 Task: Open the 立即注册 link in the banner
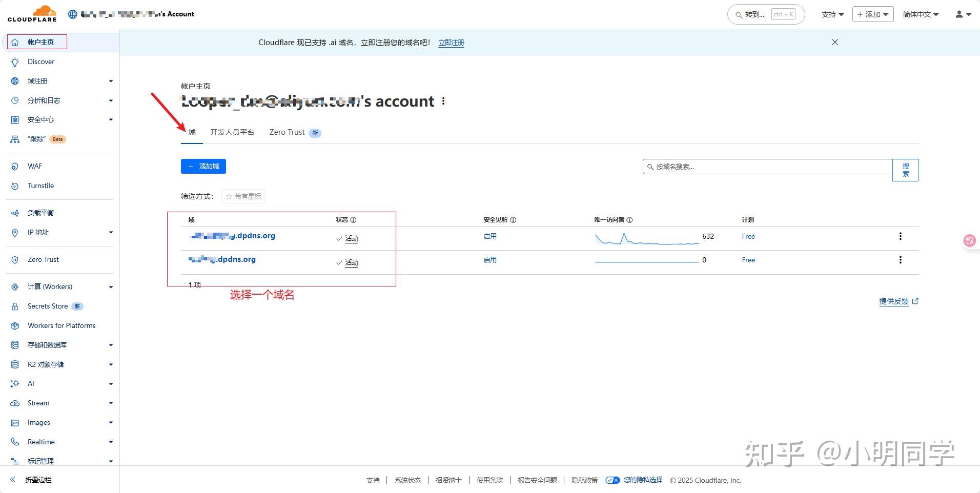[x=451, y=43]
